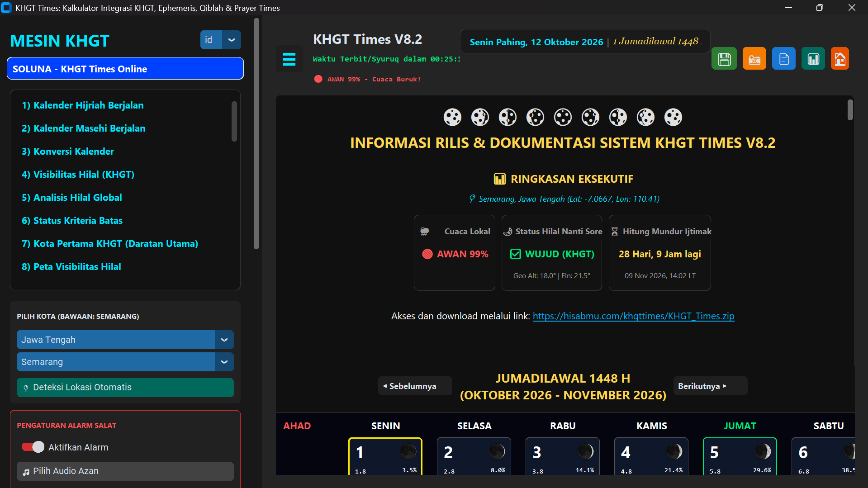This screenshot has height=488, width=868.
Task: Click SOLUNA - KHGT Times Online button
Action: 125,69
